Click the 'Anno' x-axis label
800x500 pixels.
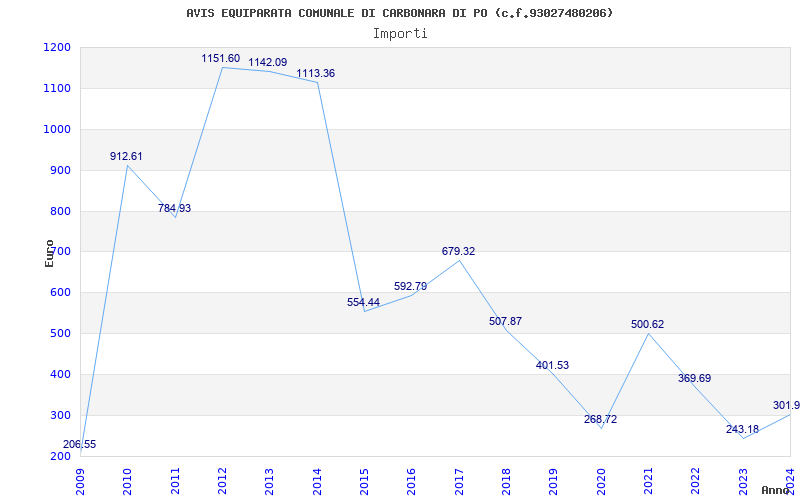pos(776,490)
